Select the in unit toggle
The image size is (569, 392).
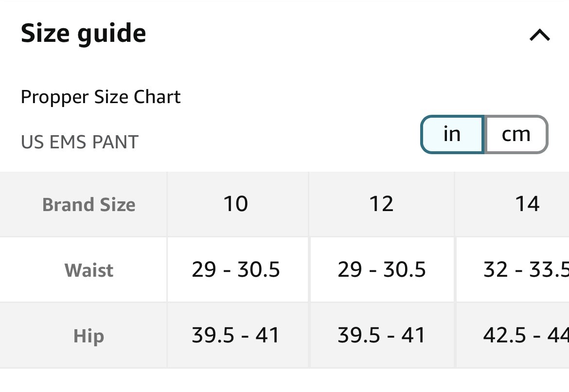[452, 134]
